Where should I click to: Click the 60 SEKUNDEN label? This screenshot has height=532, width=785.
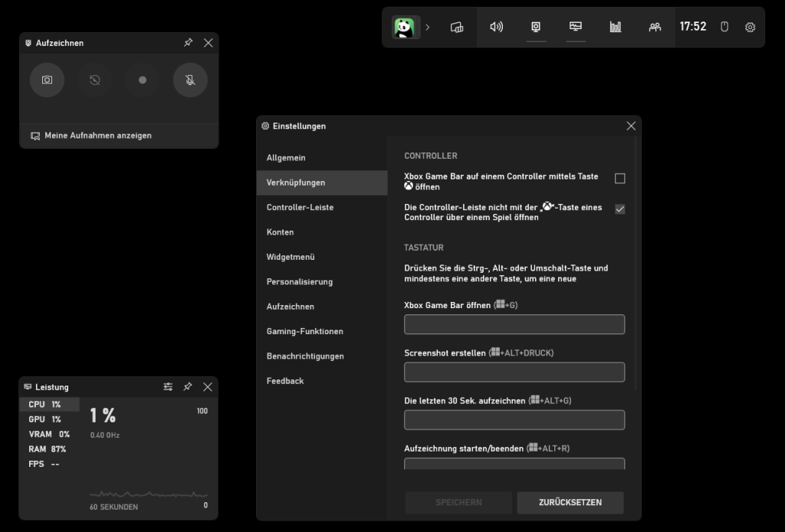click(113, 507)
